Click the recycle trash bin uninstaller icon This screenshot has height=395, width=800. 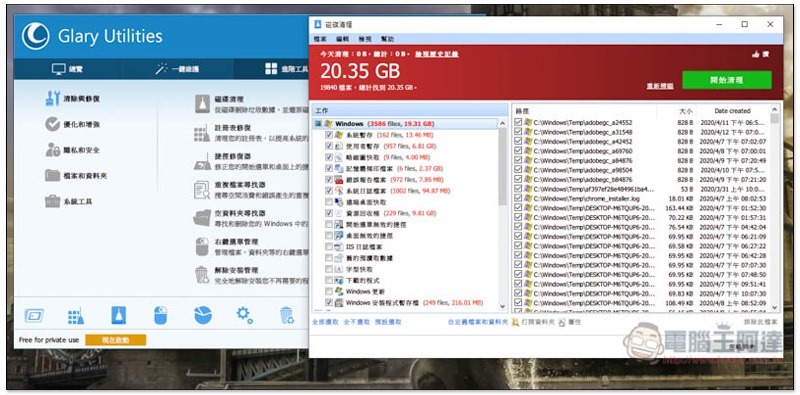tap(287, 315)
